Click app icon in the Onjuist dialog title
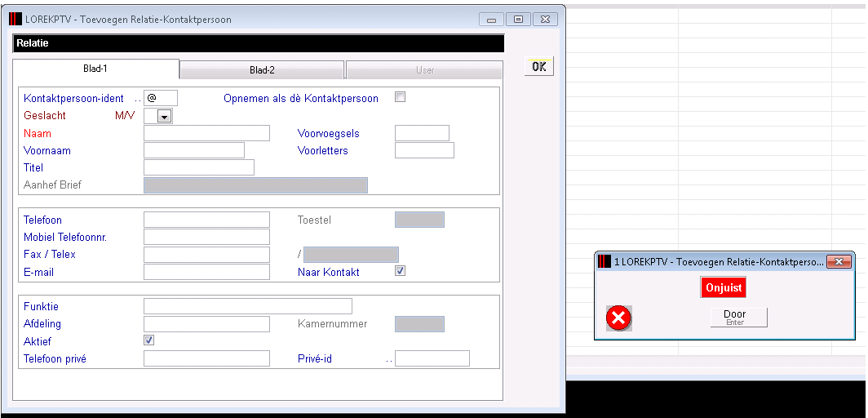The height and width of the screenshot is (418, 868). click(604, 262)
